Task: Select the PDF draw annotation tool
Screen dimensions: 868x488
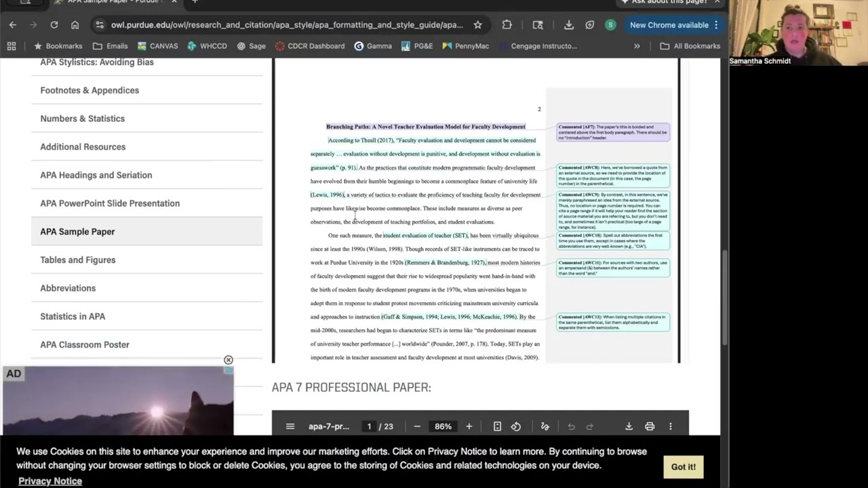Action: (545, 426)
